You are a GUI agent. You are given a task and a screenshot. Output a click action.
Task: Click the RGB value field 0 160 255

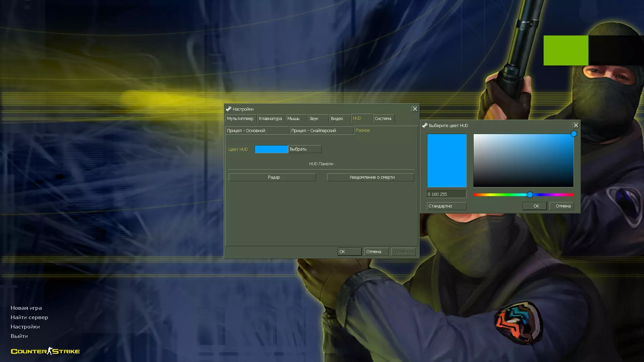coord(446,194)
